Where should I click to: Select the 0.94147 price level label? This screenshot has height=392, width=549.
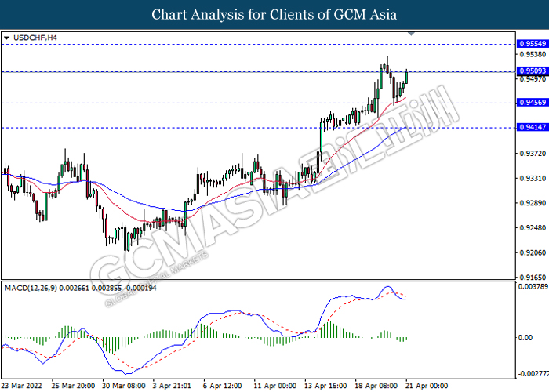[533, 127]
